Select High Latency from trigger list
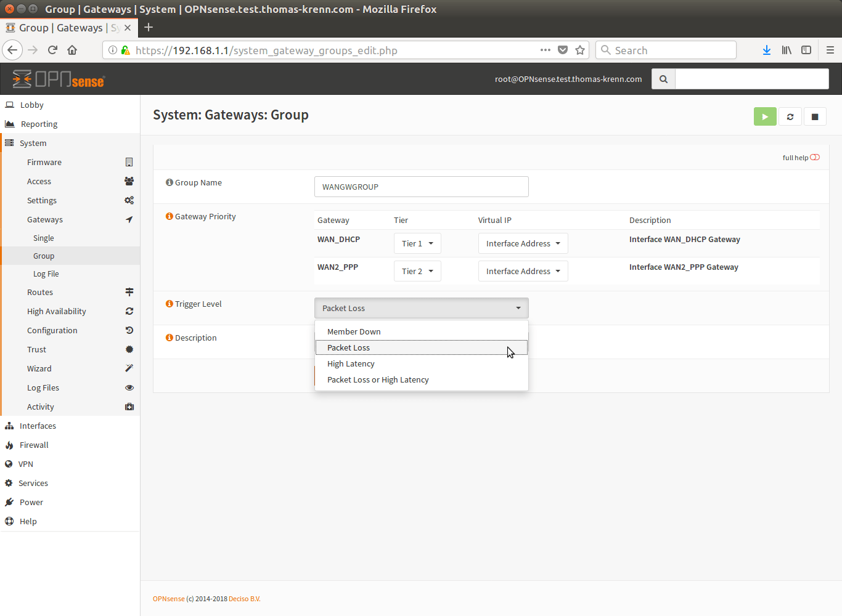This screenshot has height=616, width=842. [351, 363]
